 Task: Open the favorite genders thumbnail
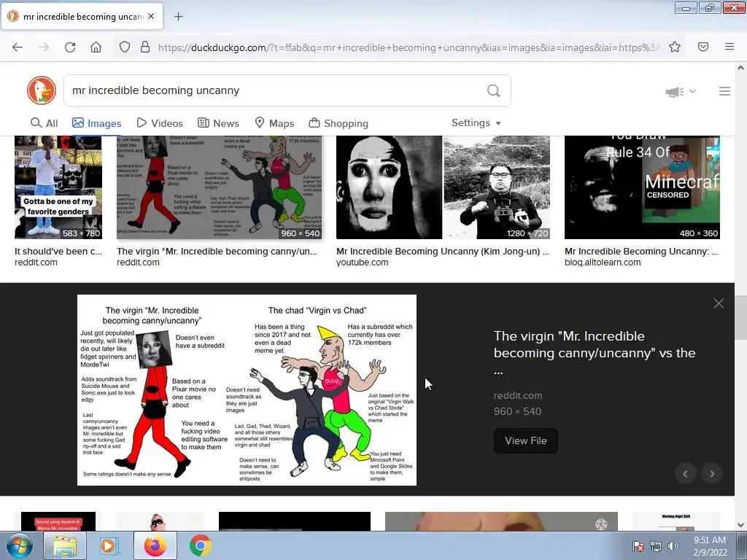tap(58, 187)
